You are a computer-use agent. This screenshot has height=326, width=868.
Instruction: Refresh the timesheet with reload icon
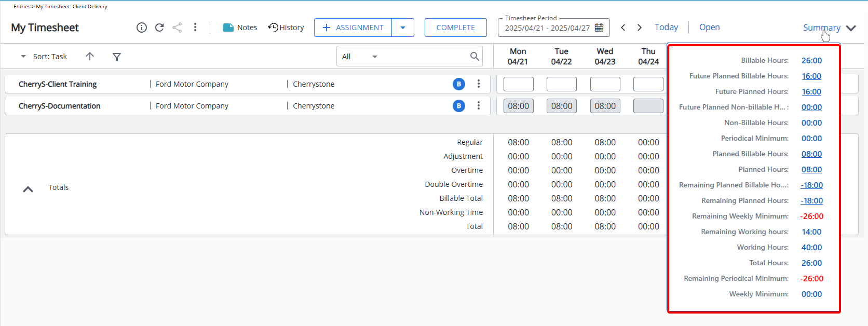[159, 28]
